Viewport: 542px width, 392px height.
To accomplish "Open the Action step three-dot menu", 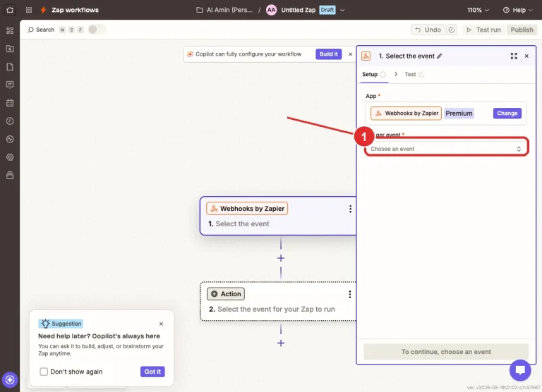I will point(350,294).
